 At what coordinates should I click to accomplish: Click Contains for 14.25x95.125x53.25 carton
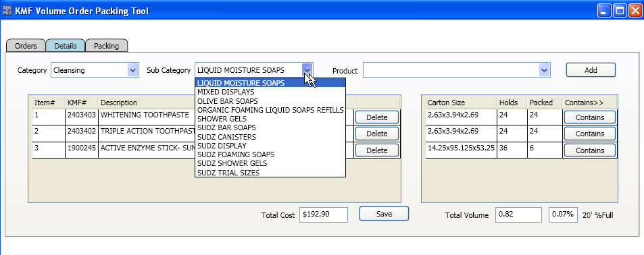pyautogui.click(x=590, y=150)
